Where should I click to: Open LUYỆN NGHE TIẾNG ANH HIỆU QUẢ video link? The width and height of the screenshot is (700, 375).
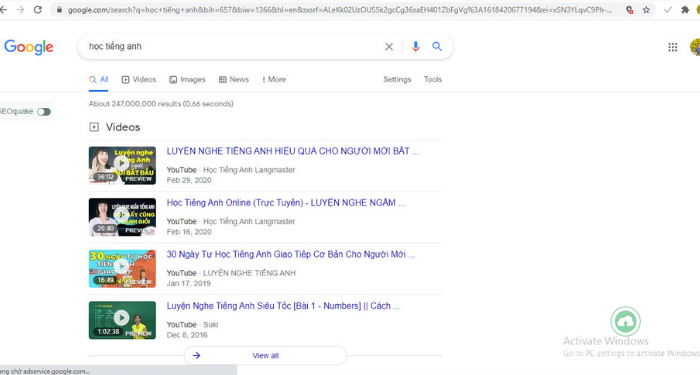point(293,151)
